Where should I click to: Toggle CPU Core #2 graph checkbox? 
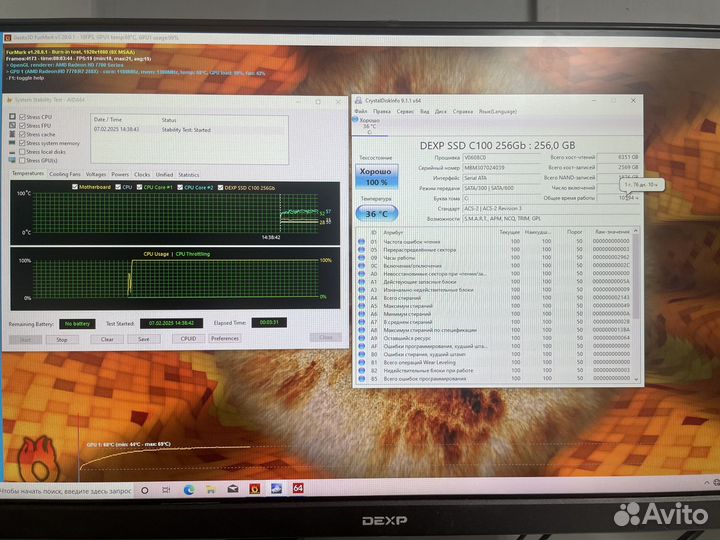(x=180, y=187)
